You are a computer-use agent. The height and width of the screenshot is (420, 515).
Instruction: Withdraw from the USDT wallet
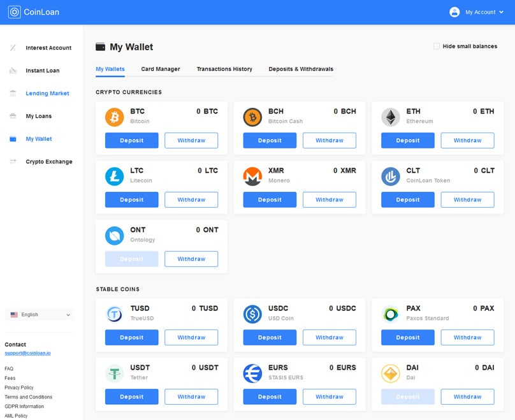191,396
